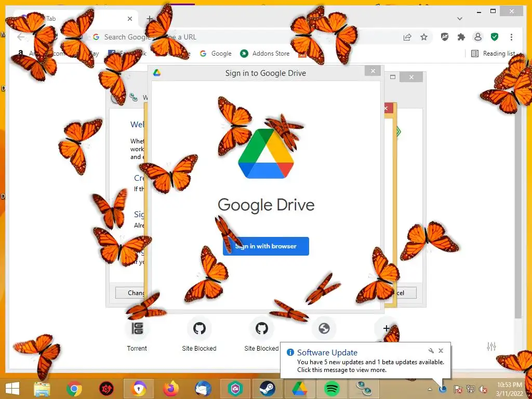This screenshot has width=532, height=399.
Task: Open Spotify from the taskbar
Action: pos(332,389)
